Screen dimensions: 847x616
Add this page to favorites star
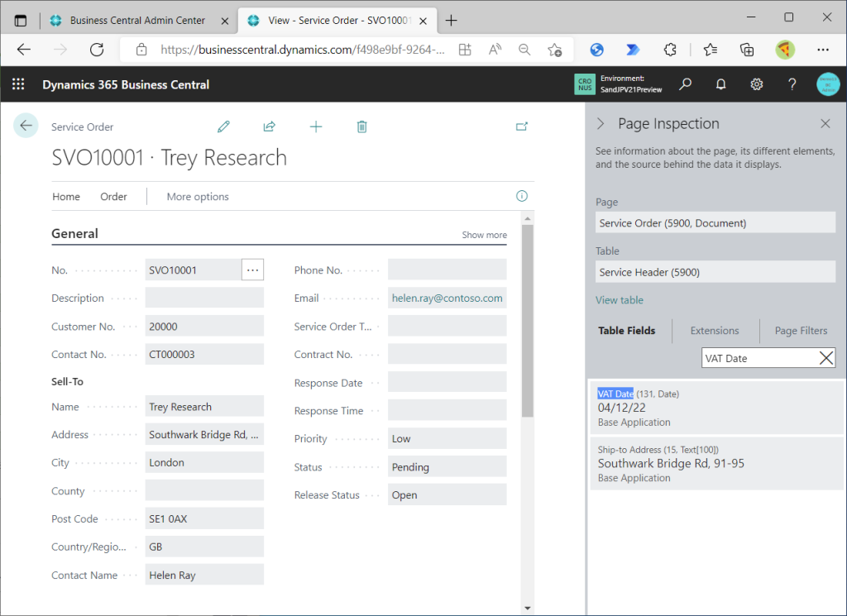click(x=555, y=50)
